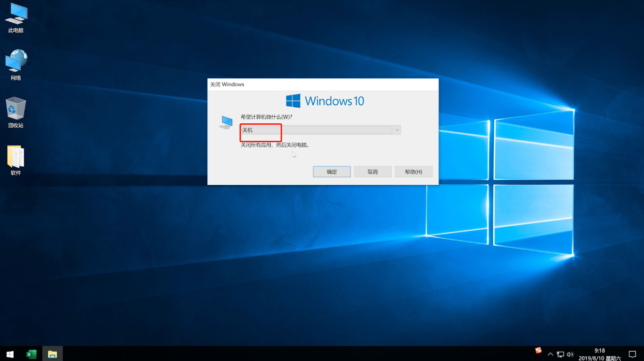Confirm with the 确定 button
Image resolution: width=644 pixels, height=361 pixels.
click(x=332, y=172)
